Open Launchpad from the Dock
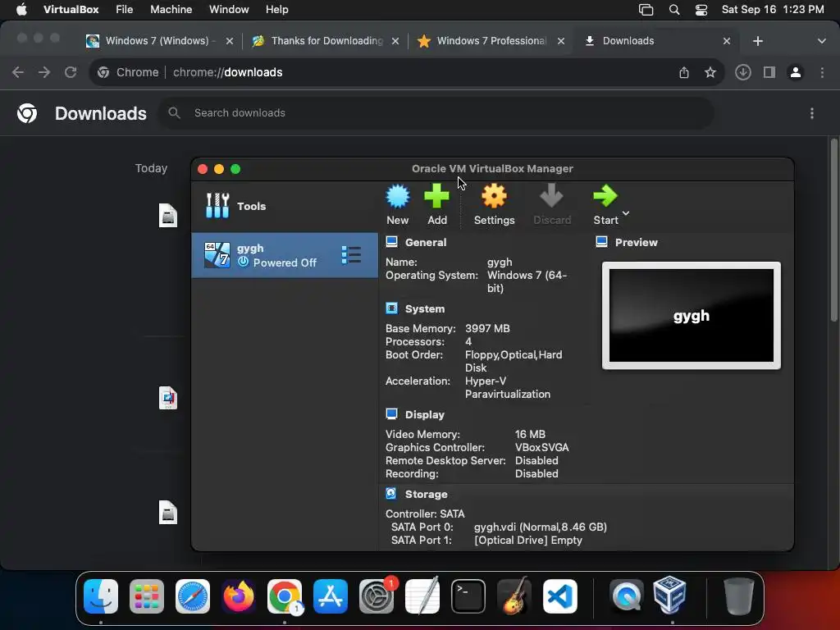Image resolution: width=840 pixels, height=630 pixels. pyautogui.click(x=147, y=596)
